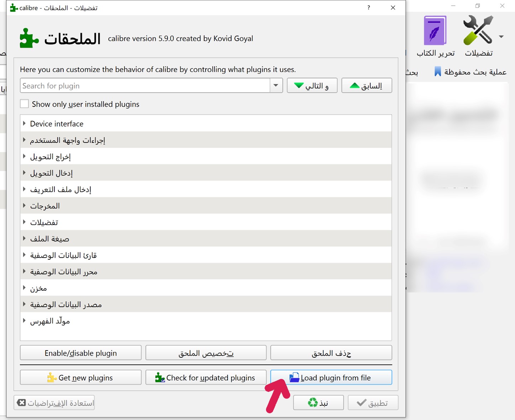Click the نبذ discard button

[x=318, y=403]
